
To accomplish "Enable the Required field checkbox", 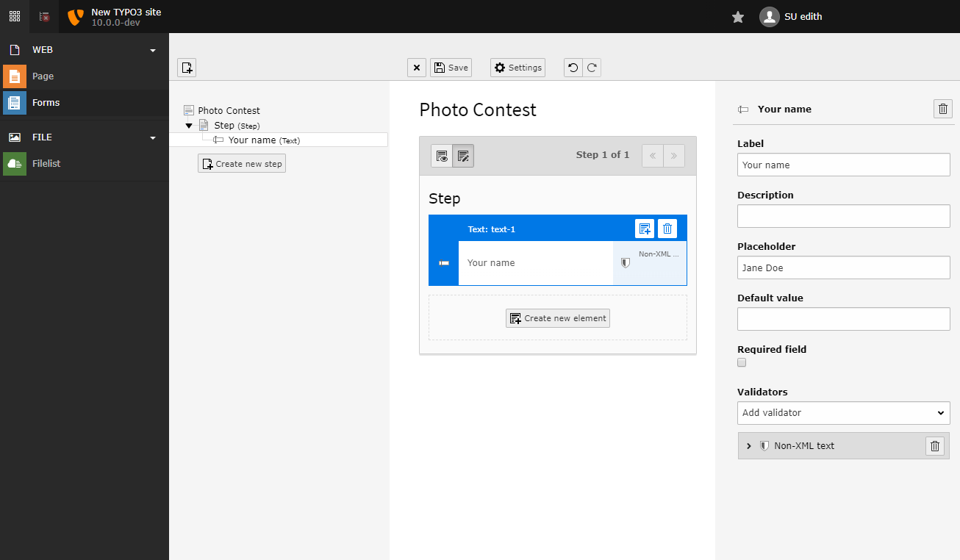I will tap(742, 362).
